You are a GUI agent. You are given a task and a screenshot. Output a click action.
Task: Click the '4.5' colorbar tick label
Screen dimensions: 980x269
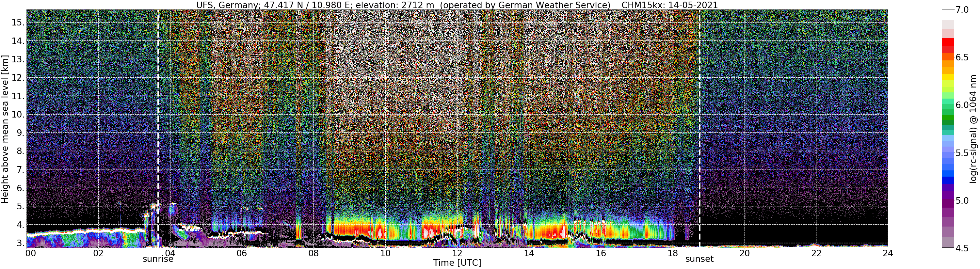point(962,248)
